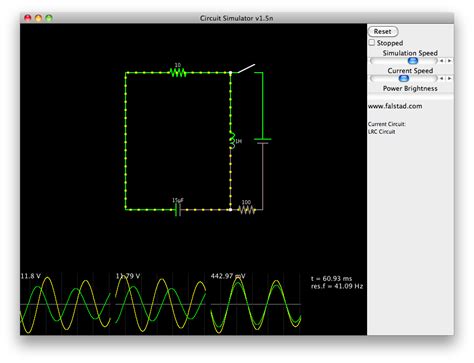474x363 pixels.
Task: Click the Current Speed label
Action: (x=410, y=71)
